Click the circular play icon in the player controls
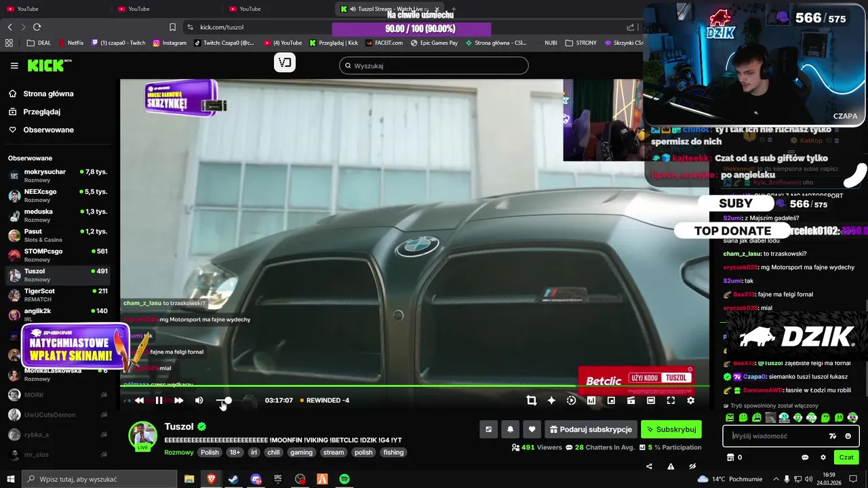 tap(571, 401)
